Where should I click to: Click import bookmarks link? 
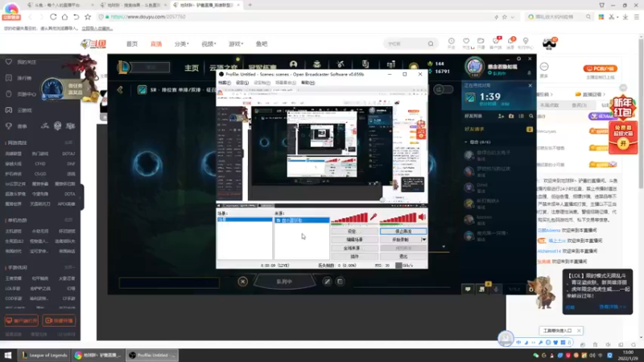click(x=97, y=28)
